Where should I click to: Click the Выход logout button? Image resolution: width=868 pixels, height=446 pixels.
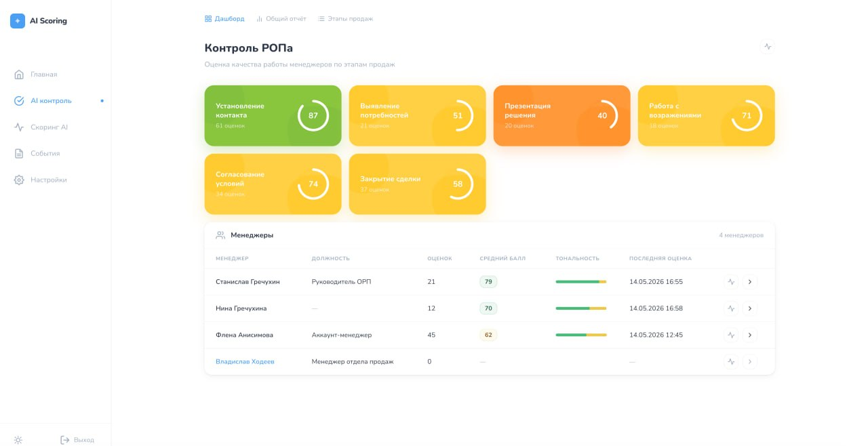click(77, 440)
